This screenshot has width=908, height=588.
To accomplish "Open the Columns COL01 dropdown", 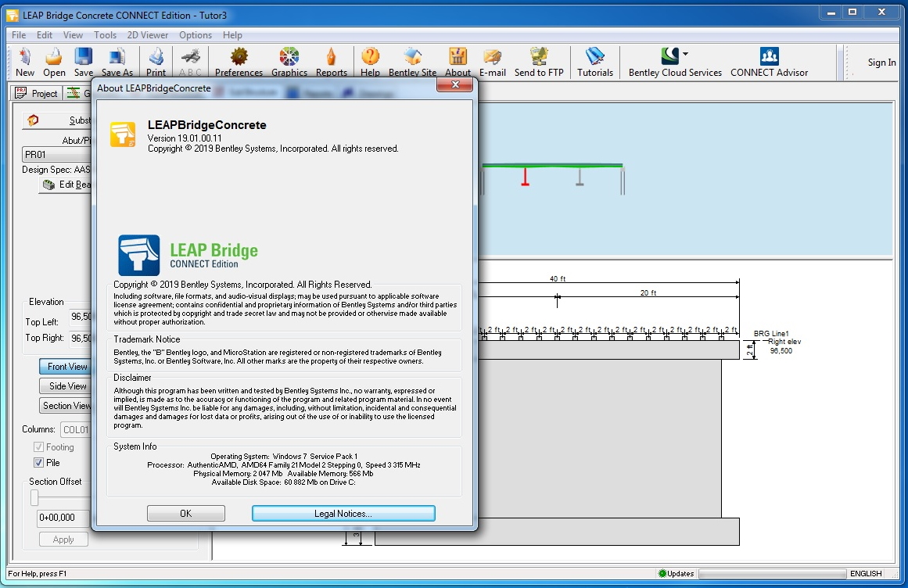I will [x=75, y=429].
